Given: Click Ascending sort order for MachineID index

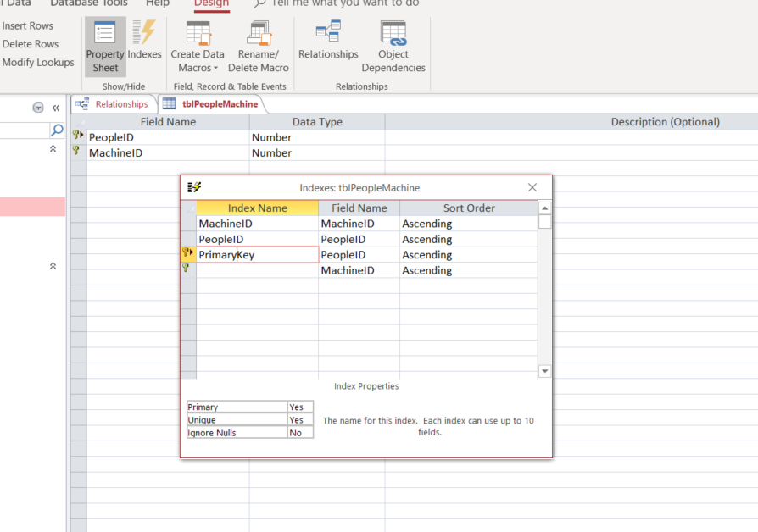Looking at the screenshot, I should 468,224.
